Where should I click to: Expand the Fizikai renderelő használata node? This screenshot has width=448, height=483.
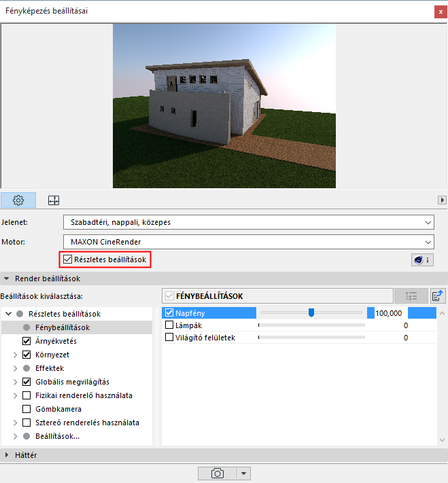tap(15, 395)
